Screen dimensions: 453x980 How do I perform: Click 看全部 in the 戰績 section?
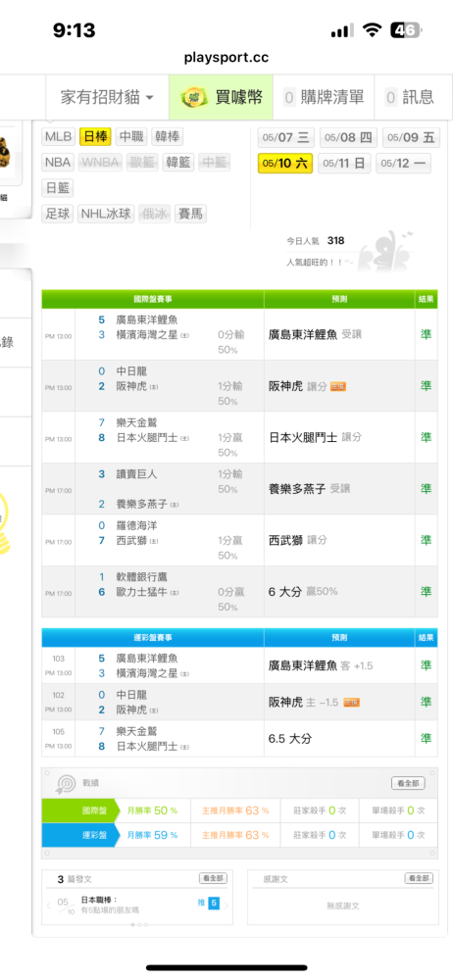tap(408, 783)
